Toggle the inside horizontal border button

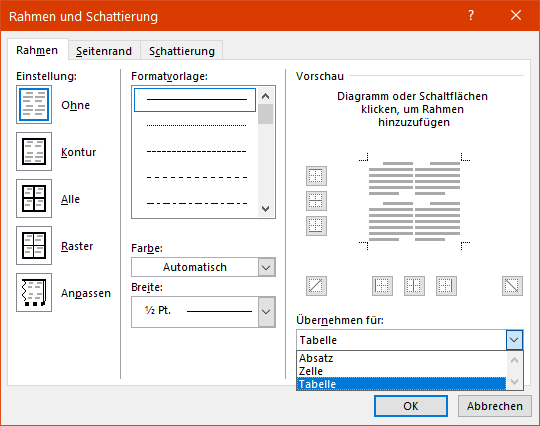click(316, 201)
